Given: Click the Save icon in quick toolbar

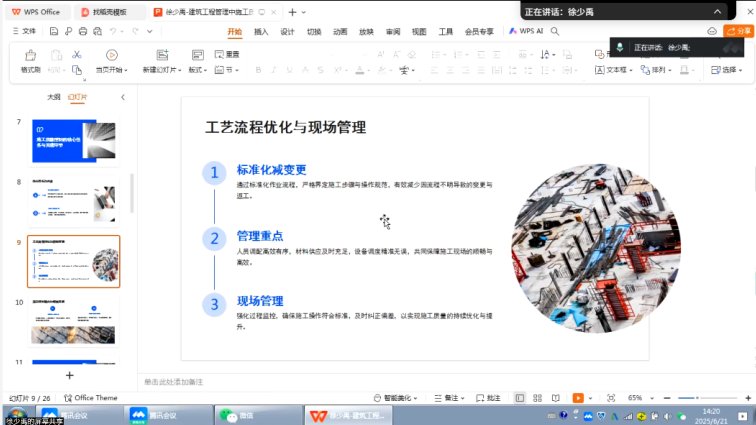Looking at the screenshot, I should point(54,31).
